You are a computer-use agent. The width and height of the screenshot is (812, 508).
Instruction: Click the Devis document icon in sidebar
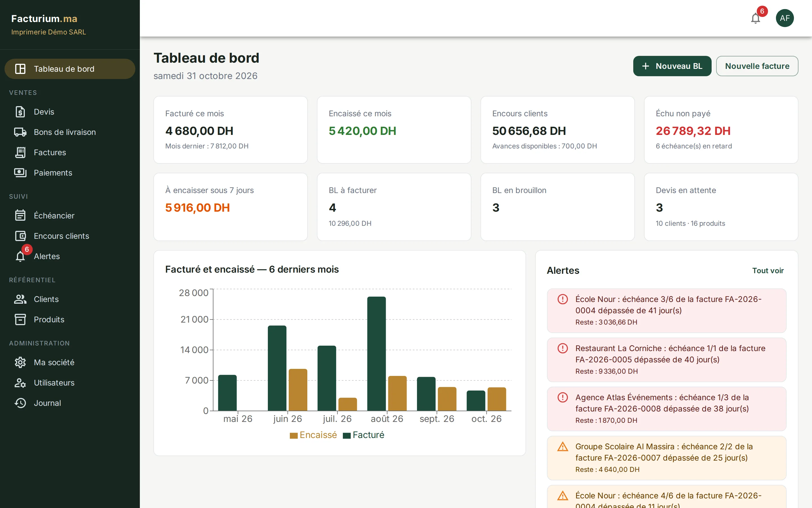[x=20, y=112]
